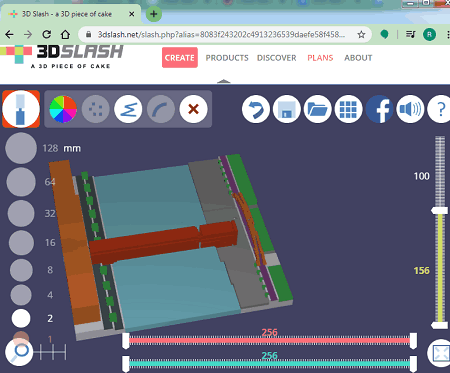450x373 pixels.
Task: Open the PRODUCTS menu
Action: coord(227,58)
